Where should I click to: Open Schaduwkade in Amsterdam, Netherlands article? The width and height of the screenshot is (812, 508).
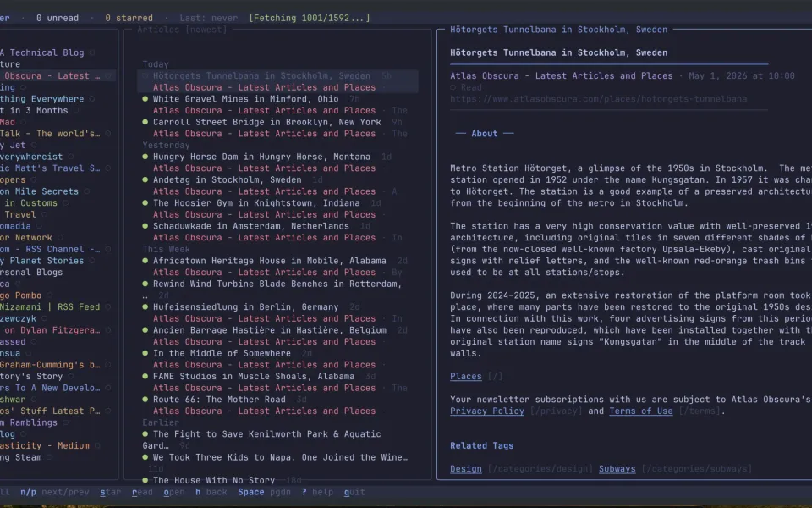(250, 226)
